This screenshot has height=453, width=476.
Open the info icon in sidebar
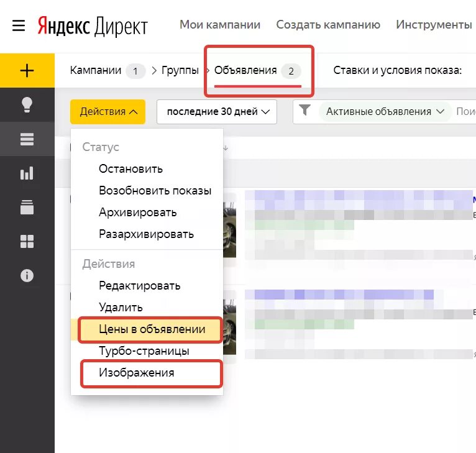pos(27,275)
